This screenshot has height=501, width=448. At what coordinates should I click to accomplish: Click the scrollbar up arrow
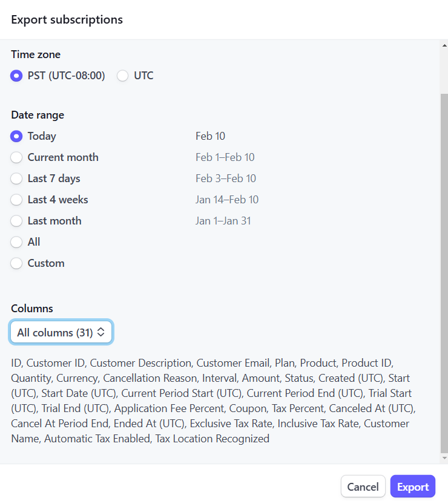coord(444,45)
